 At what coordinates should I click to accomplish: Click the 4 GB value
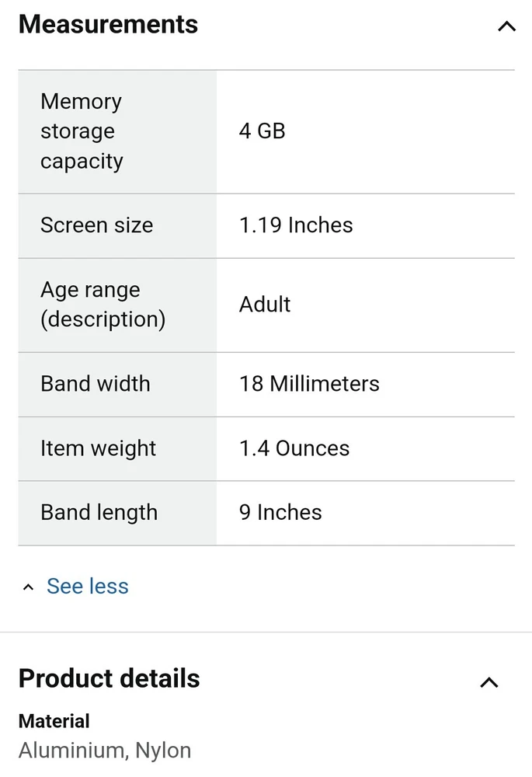coord(262,131)
